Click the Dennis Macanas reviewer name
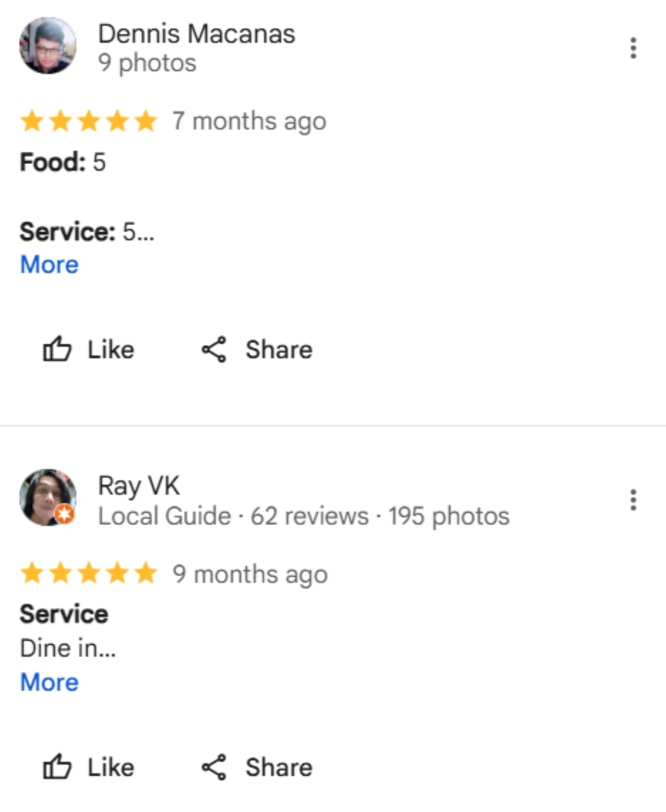666x812 pixels. [197, 33]
